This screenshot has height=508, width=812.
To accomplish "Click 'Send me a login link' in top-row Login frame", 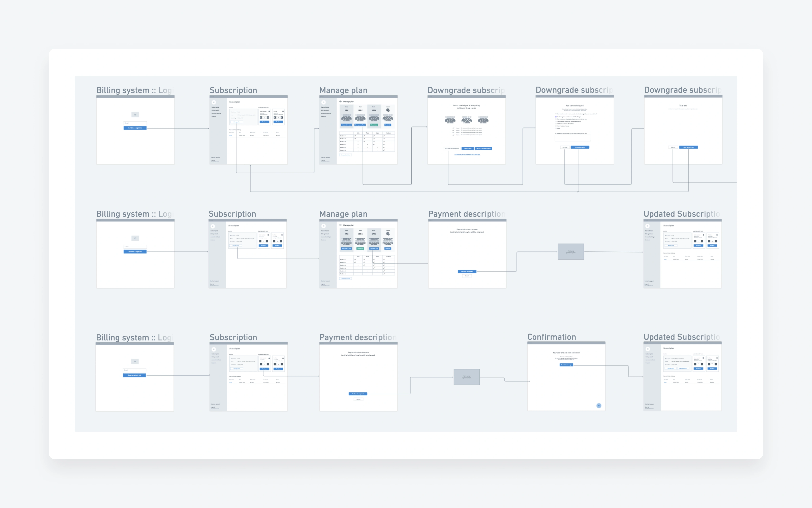I will pos(135,128).
